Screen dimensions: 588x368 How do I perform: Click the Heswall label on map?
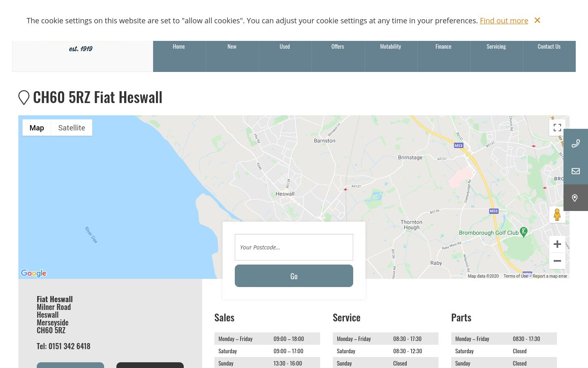(285, 194)
